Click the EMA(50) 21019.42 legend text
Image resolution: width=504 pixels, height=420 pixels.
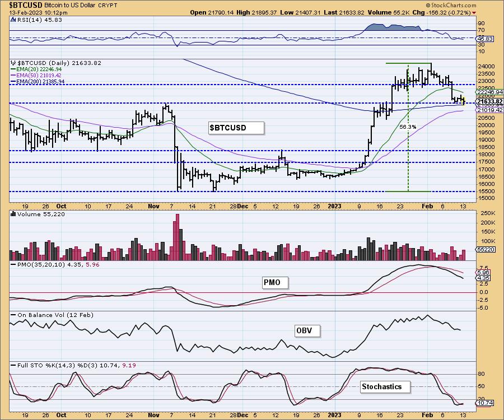[39, 76]
